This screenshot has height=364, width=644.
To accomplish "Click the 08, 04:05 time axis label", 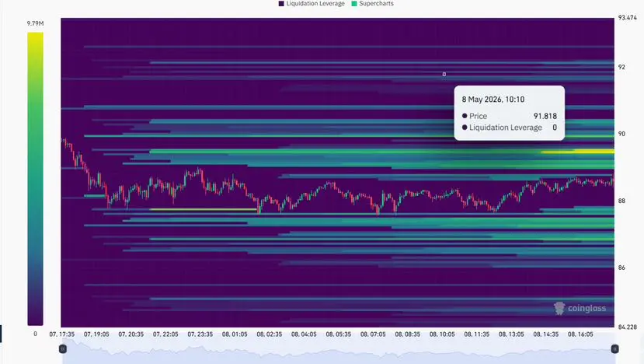I will pos(304,334).
